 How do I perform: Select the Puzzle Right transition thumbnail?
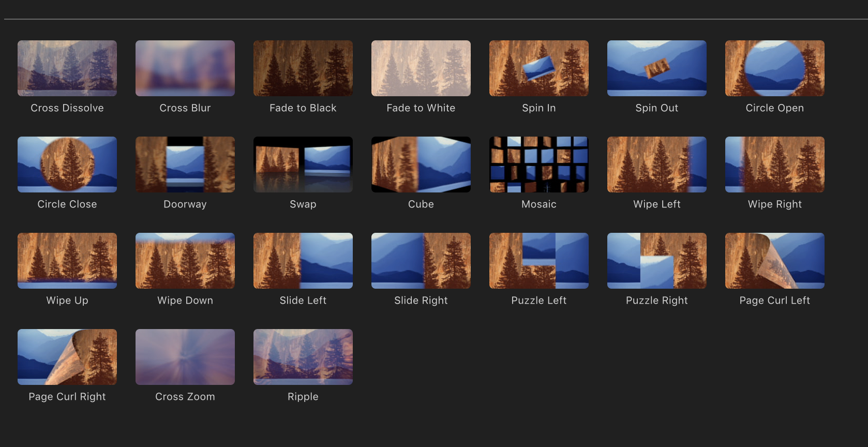(657, 261)
